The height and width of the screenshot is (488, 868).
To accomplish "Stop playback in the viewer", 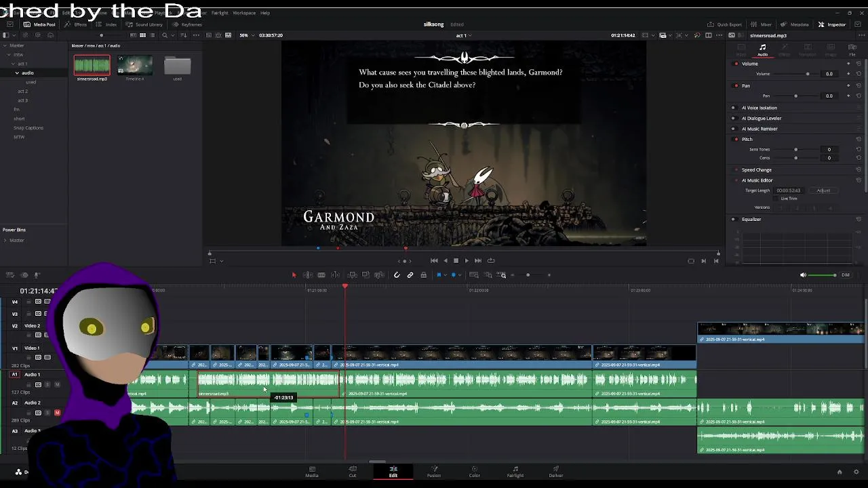I will pyautogui.click(x=456, y=260).
